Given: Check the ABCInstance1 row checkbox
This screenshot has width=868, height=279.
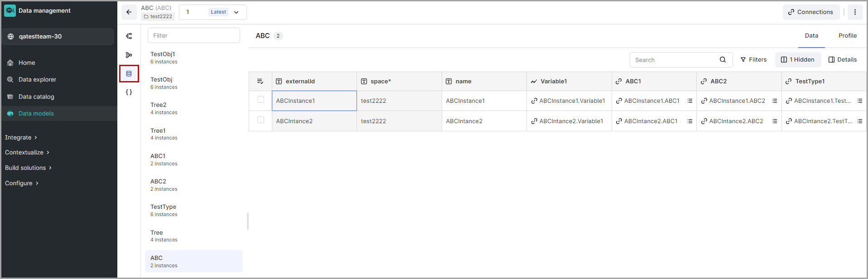Looking at the screenshot, I should coord(260,100).
